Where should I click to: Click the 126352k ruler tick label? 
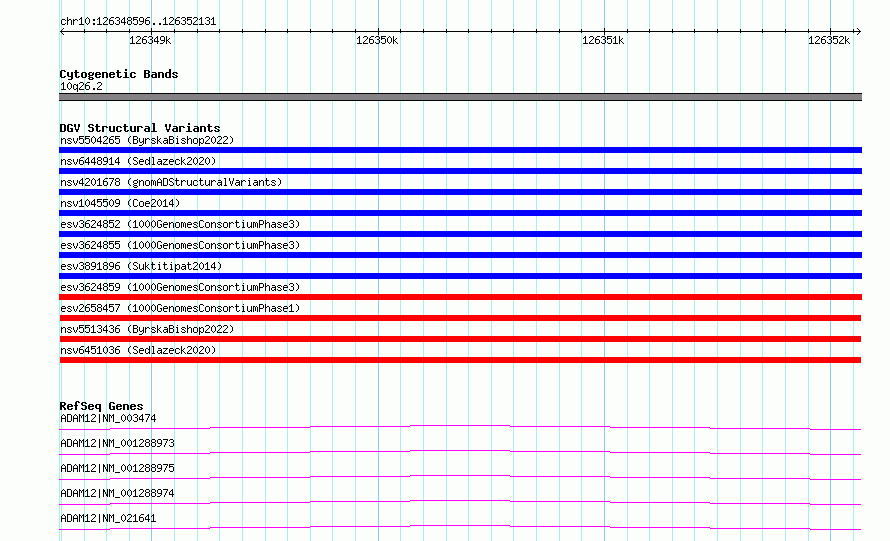coord(829,40)
